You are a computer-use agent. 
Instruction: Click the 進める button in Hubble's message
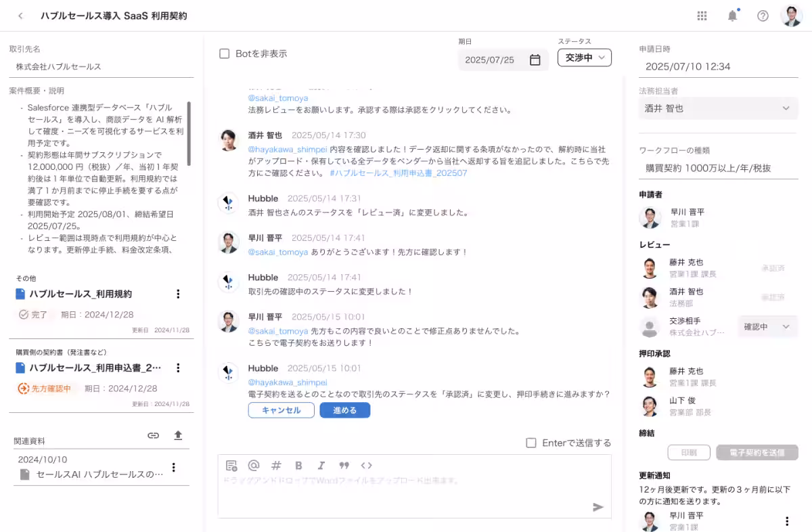coord(345,411)
